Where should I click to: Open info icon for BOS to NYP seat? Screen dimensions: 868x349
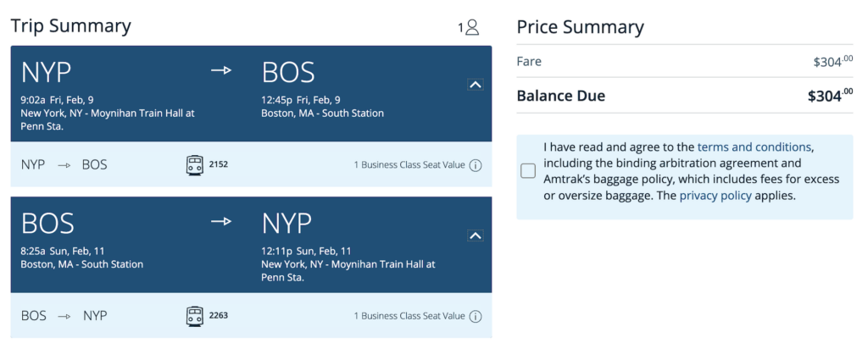[x=475, y=317]
